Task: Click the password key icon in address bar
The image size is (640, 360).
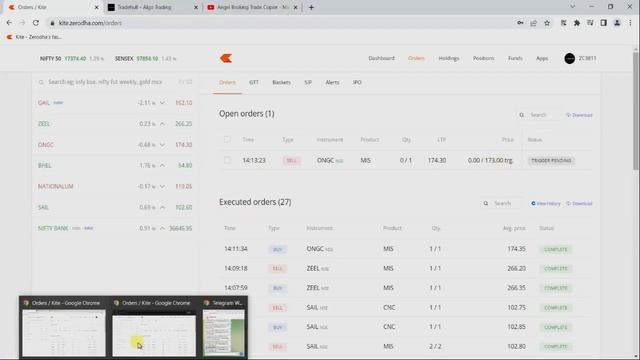Action: (520, 23)
